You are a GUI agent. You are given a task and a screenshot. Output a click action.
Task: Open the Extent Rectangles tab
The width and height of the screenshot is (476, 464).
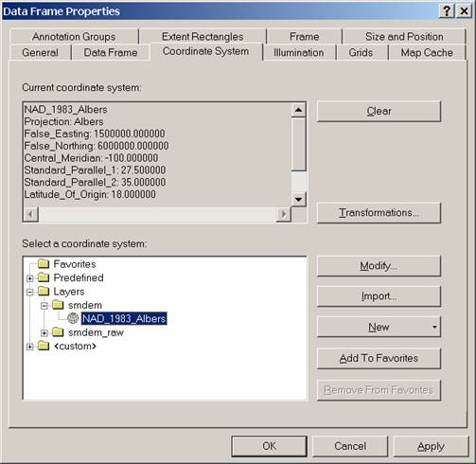(x=203, y=37)
